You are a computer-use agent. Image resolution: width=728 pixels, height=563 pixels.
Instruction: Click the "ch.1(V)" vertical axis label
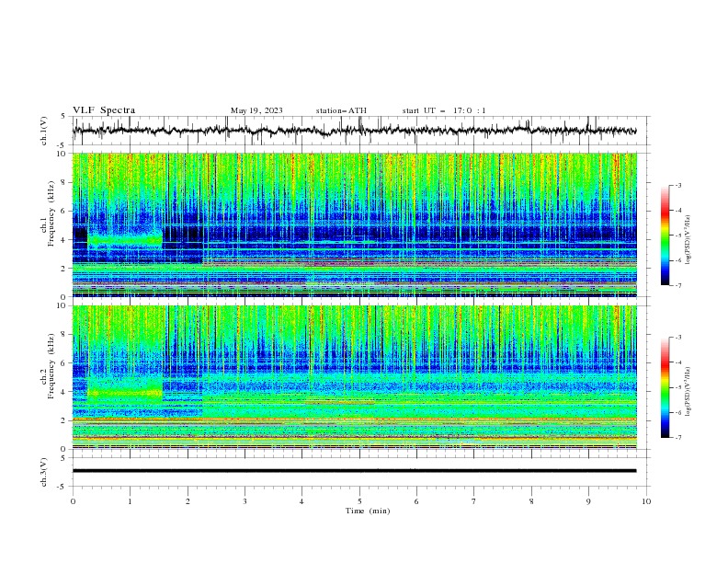[x=43, y=131]
